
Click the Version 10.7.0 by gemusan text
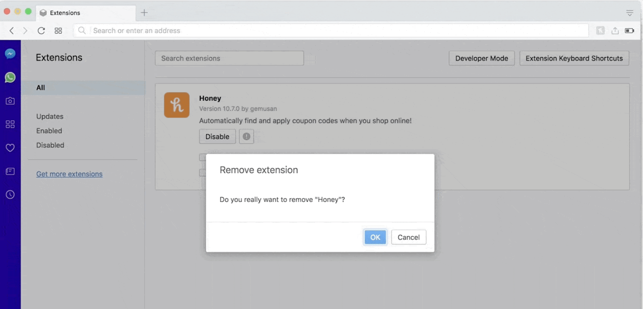[238, 109]
